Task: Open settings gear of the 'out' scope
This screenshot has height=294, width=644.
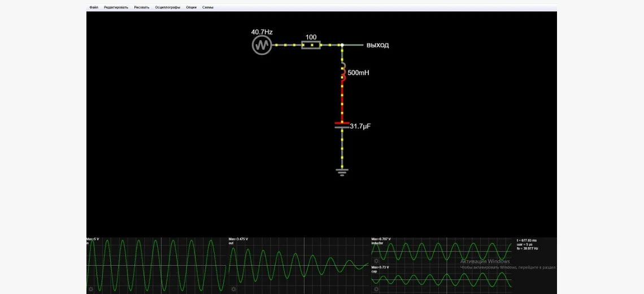Action: click(x=233, y=289)
